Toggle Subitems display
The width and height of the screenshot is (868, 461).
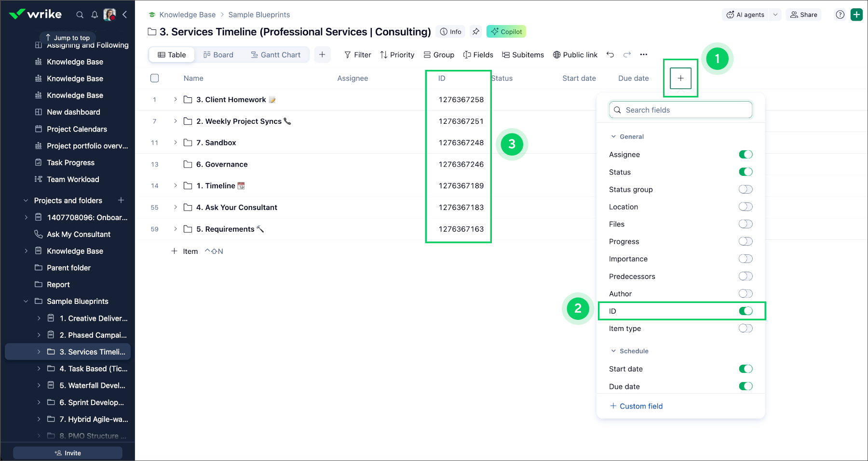tap(523, 55)
